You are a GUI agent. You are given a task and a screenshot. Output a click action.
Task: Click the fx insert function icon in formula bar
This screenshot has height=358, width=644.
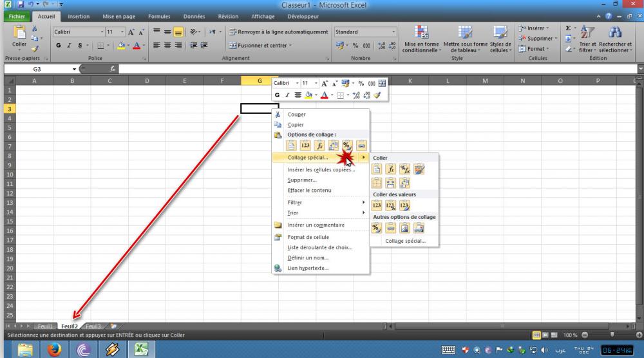click(x=112, y=69)
